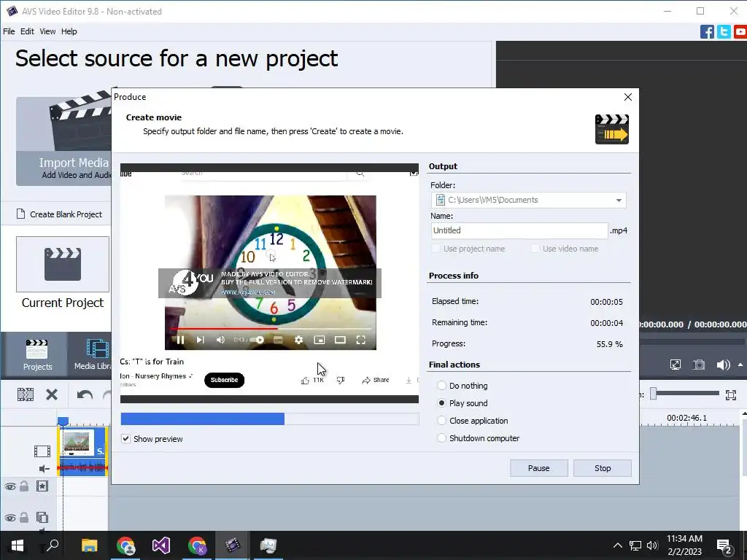
Task: Click the 55.9 % progress value
Action: 609,344
